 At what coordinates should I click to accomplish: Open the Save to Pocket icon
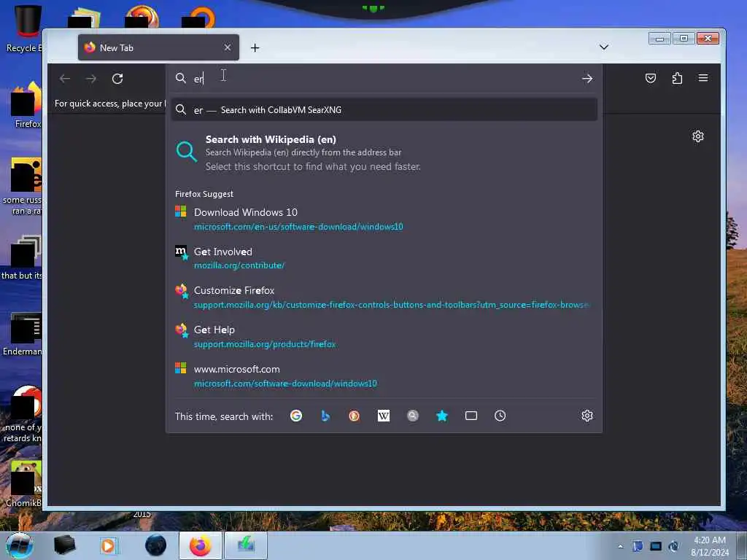pos(650,78)
